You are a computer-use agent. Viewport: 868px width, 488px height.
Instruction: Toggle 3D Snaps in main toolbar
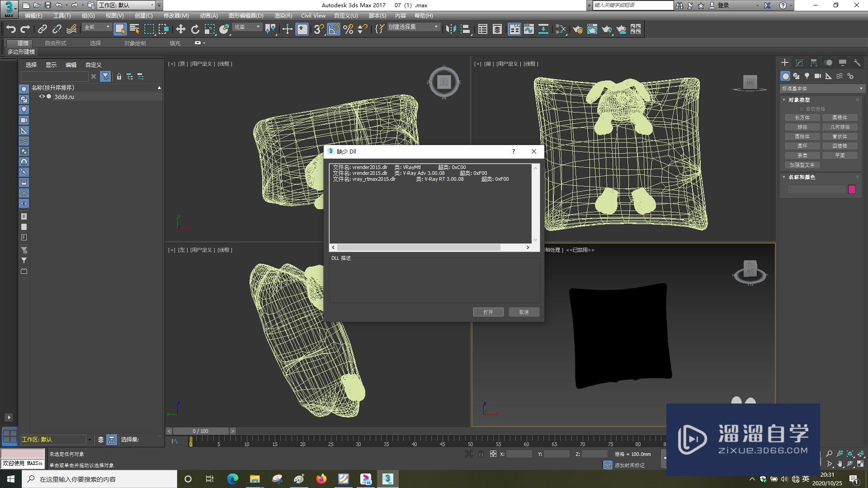[319, 29]
